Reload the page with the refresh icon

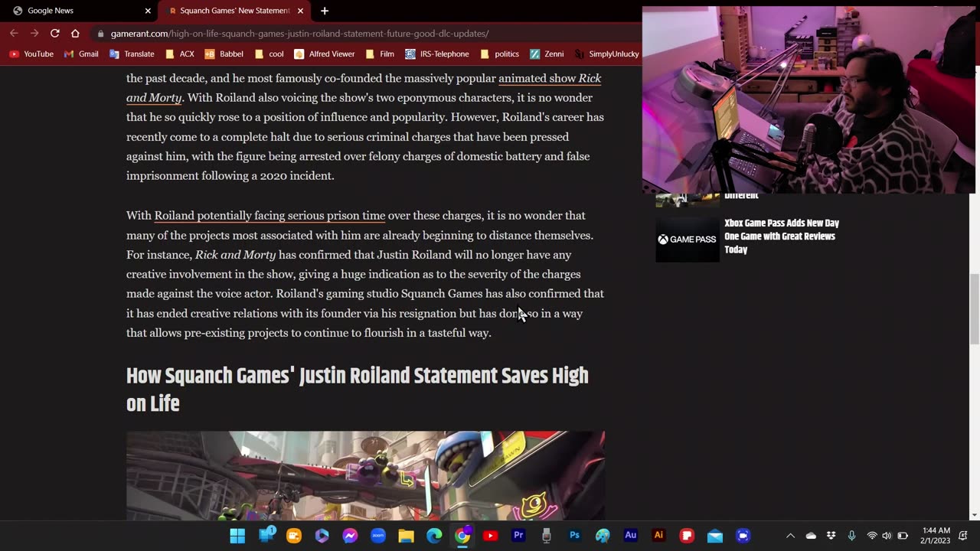click(55, 33)
